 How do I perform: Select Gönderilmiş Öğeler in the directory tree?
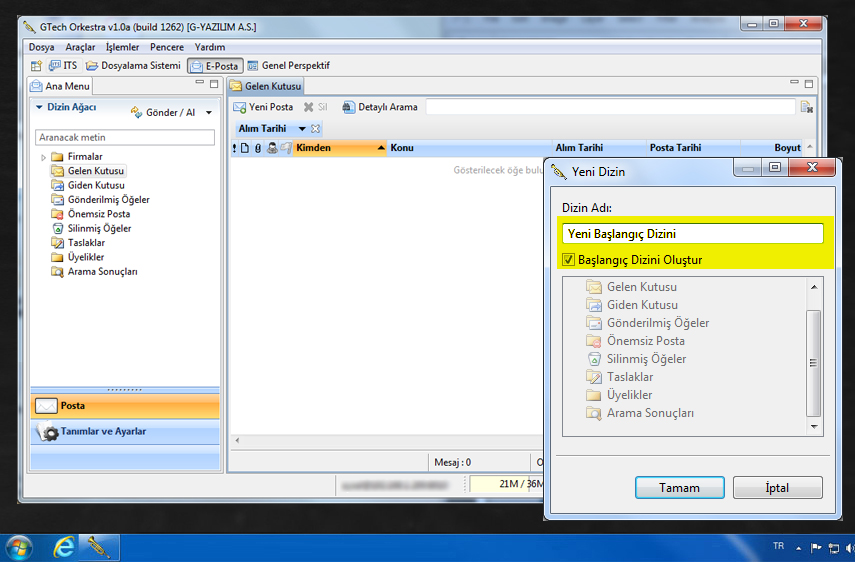(x=100, y=200)
